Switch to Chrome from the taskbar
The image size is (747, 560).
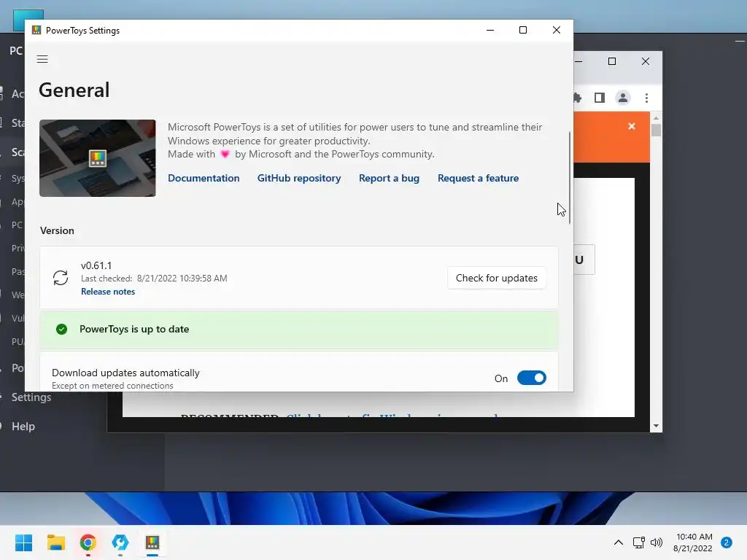pos(88,542)
